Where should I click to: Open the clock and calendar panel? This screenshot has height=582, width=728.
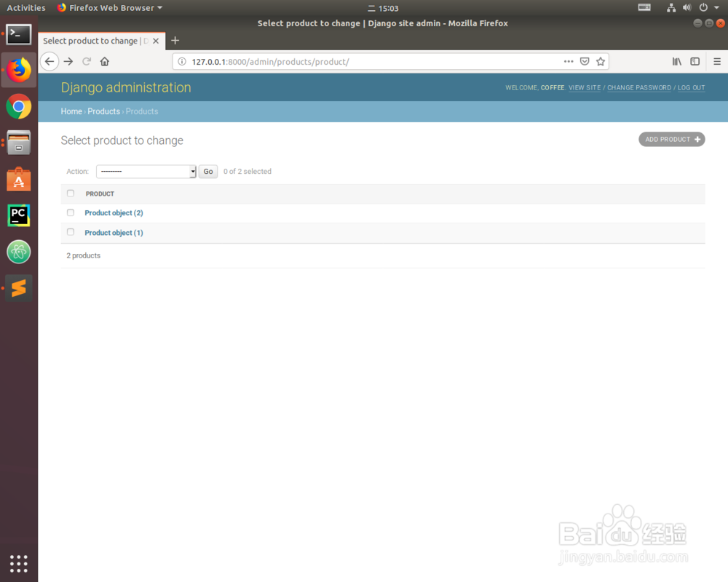click(384, 8)
